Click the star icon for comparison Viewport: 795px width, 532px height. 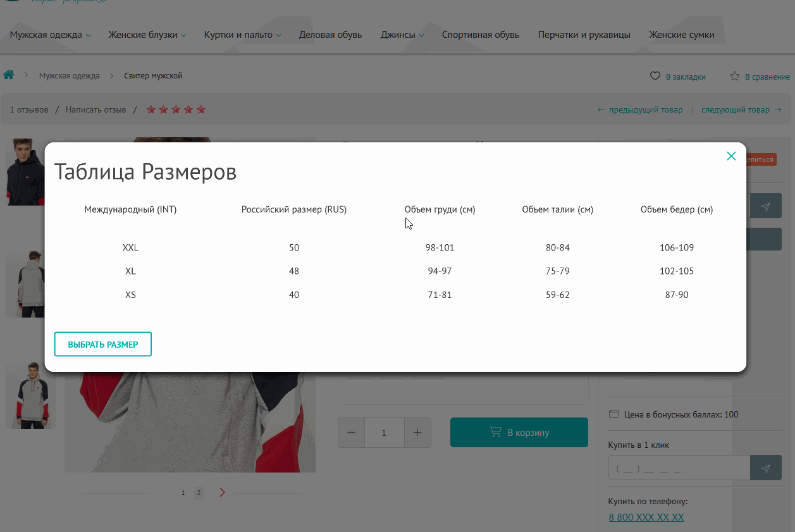(x=734, y=76)
